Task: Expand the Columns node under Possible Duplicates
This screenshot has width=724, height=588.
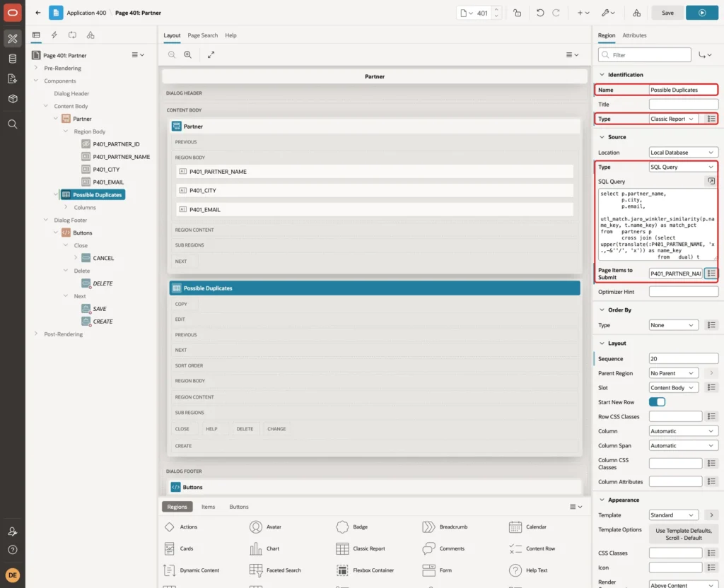Action: coord(66,207)
